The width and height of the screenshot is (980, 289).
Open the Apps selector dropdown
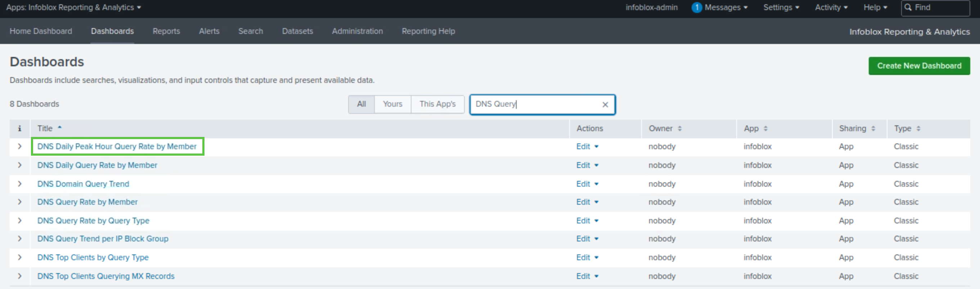(73, 8)
